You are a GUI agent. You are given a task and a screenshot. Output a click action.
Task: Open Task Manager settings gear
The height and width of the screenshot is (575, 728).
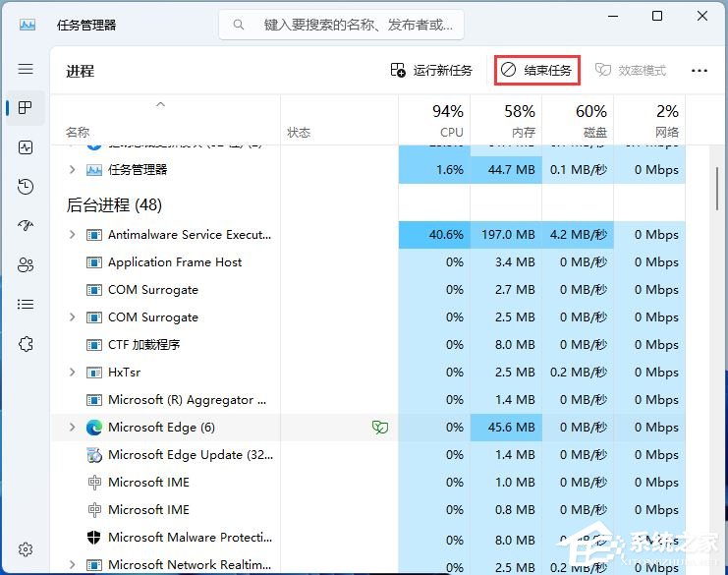tap(26, 549)
